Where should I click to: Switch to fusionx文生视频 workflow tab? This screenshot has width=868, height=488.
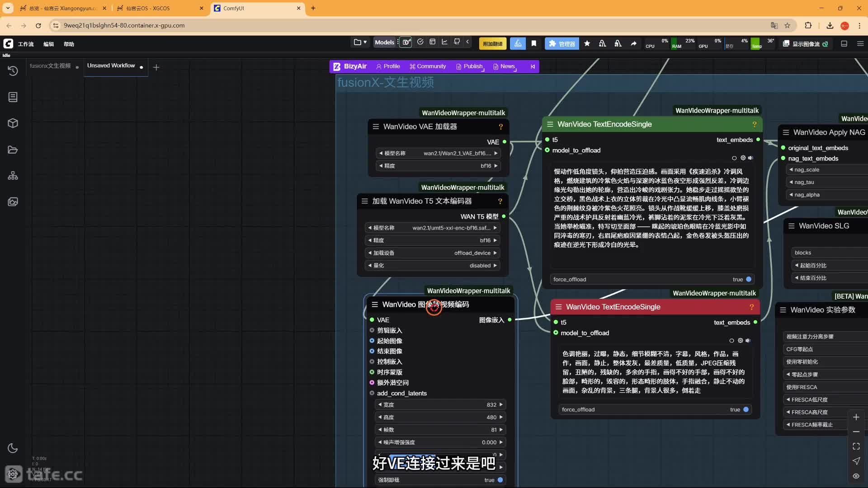coord(50,66)
